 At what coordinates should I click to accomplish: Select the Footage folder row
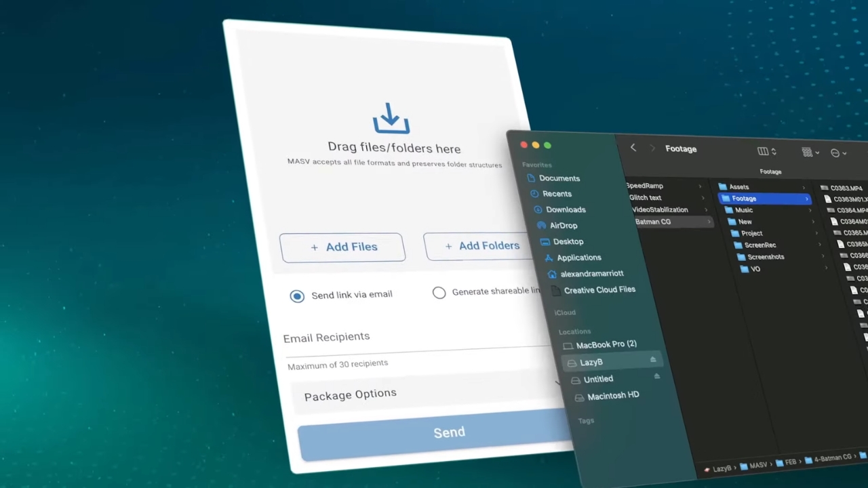(764, 199)
